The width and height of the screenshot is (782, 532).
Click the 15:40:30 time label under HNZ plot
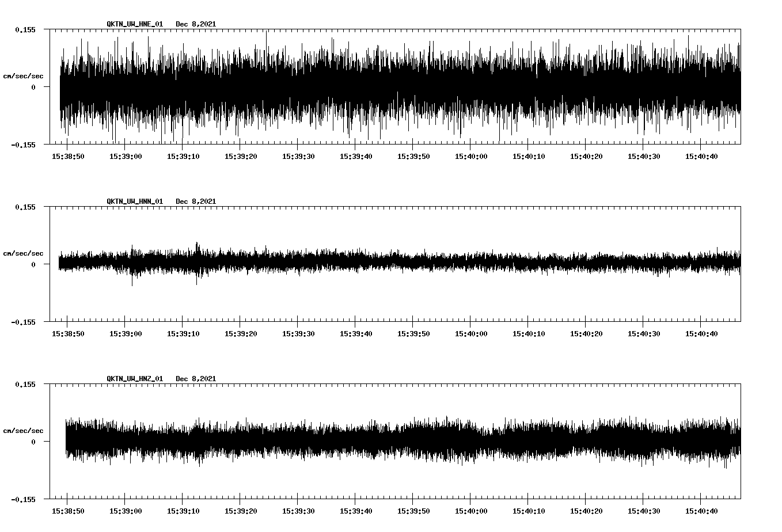[644, 511]
